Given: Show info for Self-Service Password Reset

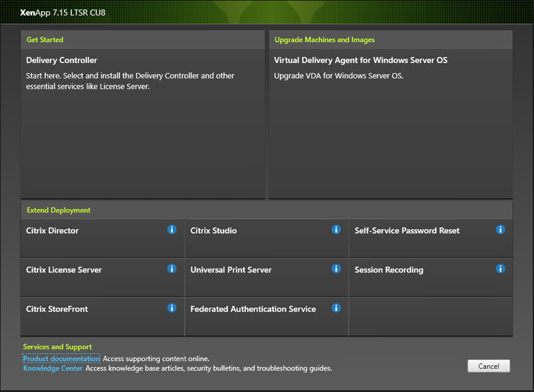Looking at the screenshot, I should tap(500, 230).
